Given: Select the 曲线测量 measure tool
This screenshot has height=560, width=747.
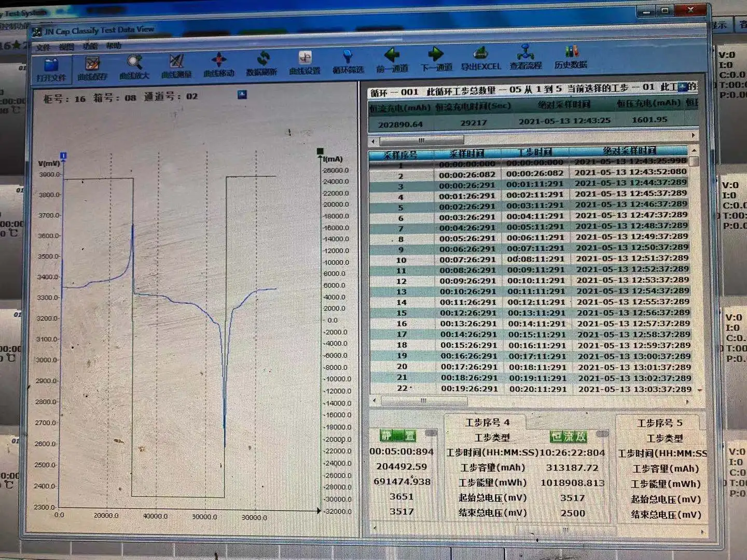Looking at the screenshot, I should coord(176,66).
